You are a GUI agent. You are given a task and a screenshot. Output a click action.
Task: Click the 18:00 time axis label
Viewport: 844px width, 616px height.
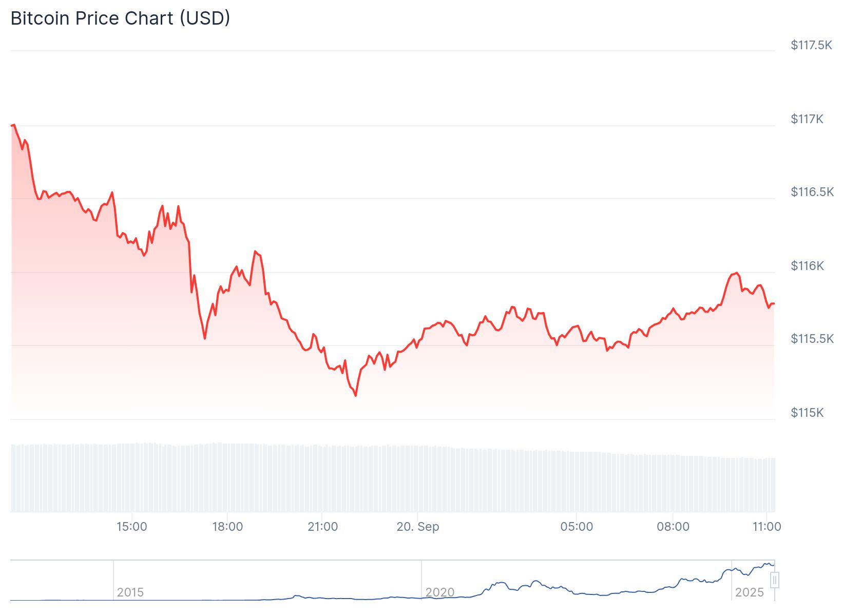[227, 527]
